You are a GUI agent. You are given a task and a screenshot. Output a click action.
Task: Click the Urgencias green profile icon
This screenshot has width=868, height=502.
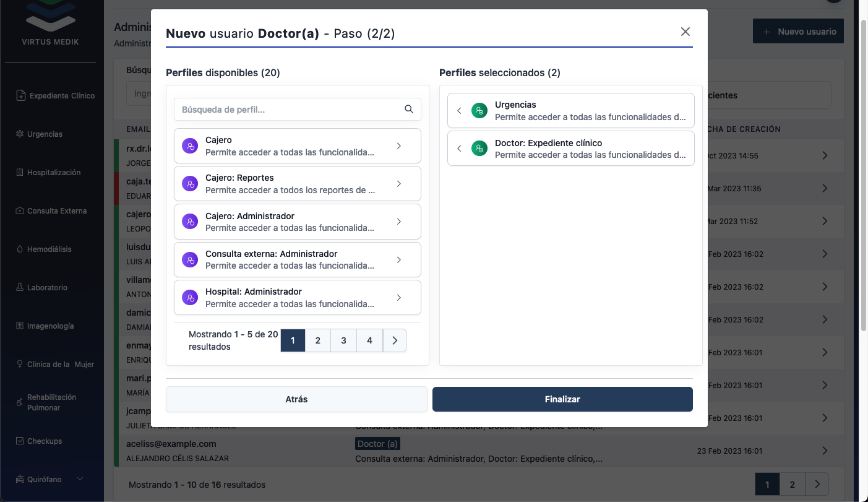(479, 111)
